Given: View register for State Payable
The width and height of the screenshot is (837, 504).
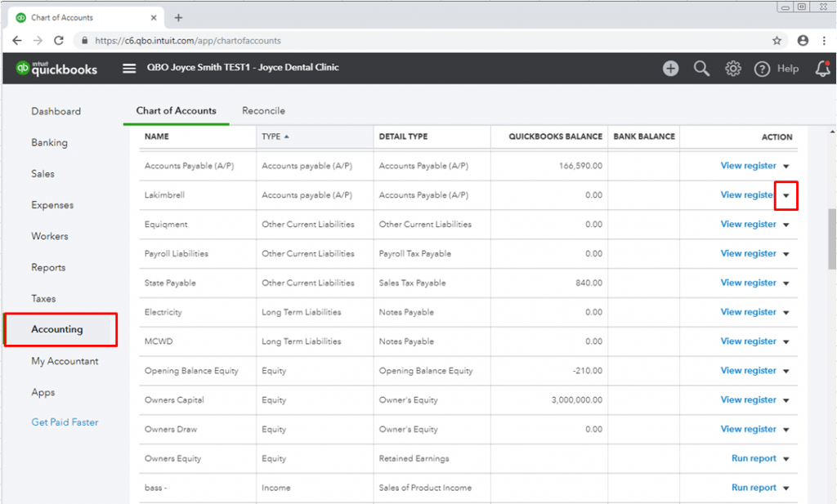Looking at the screenshot, I should [748, 283].
